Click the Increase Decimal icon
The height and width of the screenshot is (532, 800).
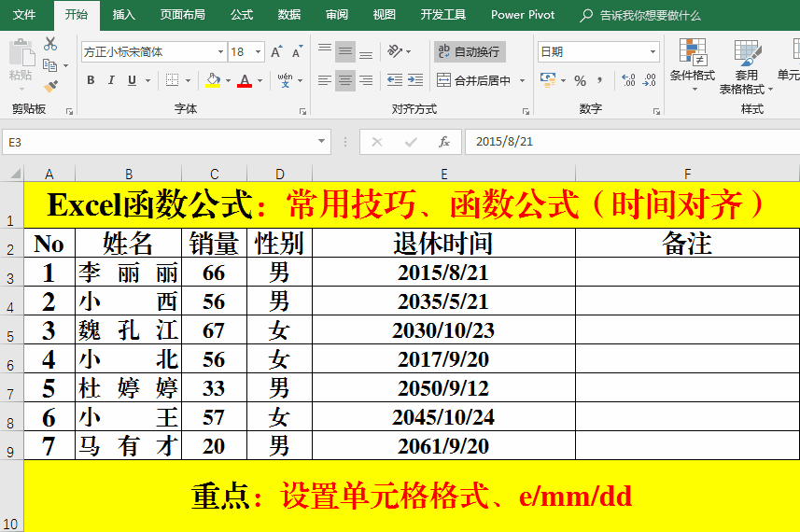pos(628,81)
